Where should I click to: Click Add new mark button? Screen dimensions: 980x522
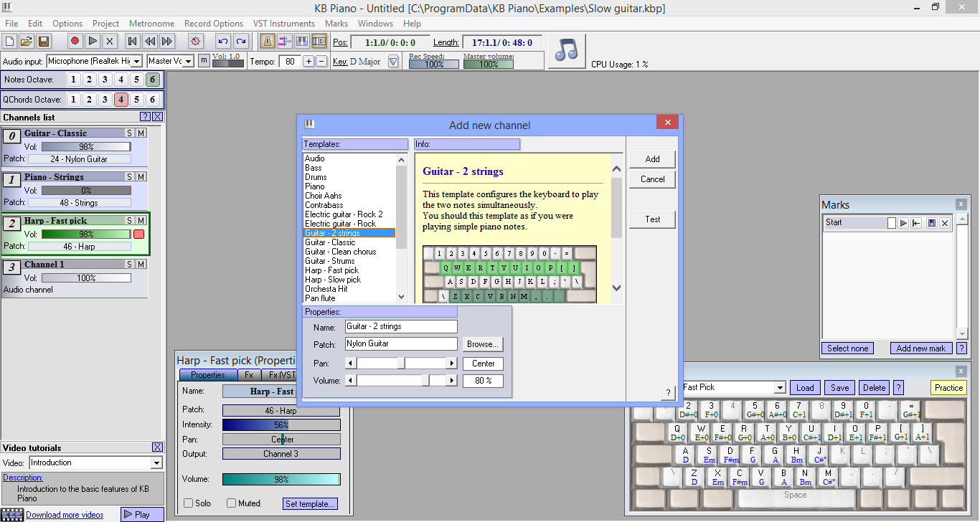(921, 348)
